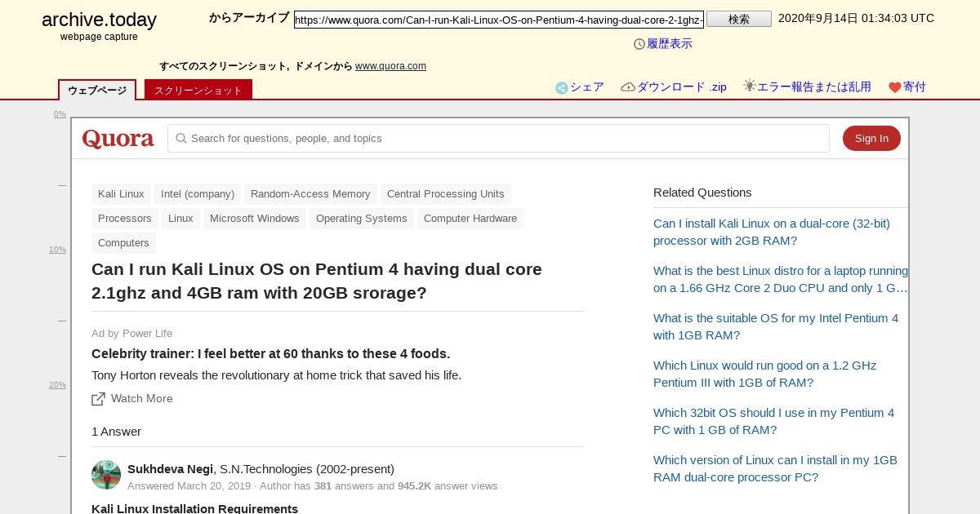980x514 pixels.
Task: Switch to the スクリーンショット tab
Action: [198, 90]
